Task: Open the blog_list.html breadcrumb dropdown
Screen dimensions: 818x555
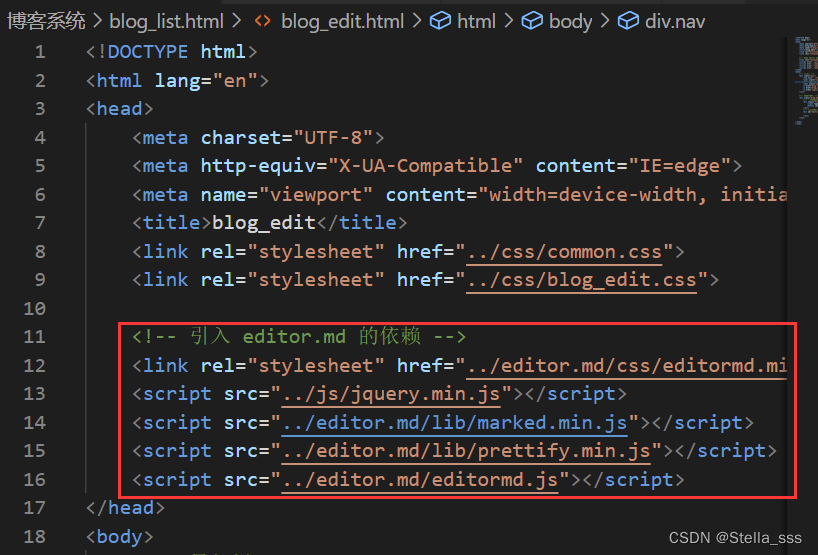Action: (x=166, y=21)
